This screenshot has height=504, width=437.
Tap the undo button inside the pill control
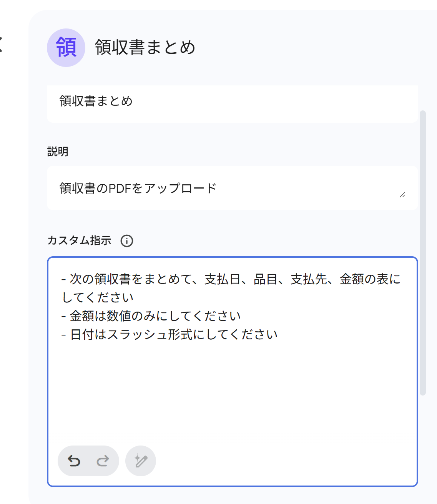click(x=75, y=461)
